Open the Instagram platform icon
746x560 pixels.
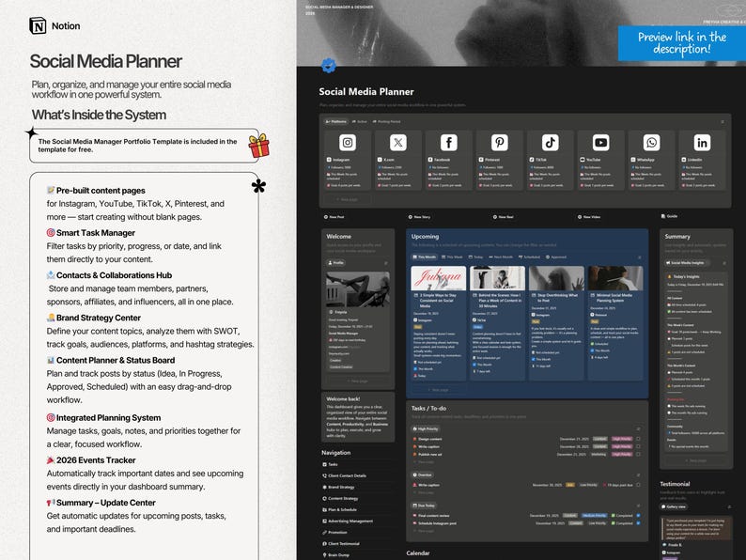point(348,142)
